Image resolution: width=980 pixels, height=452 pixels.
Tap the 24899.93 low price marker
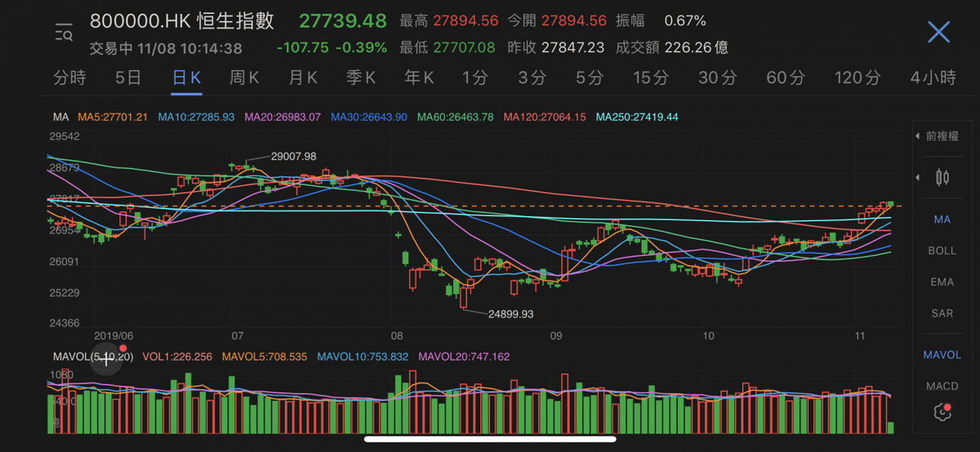[510, 313]
